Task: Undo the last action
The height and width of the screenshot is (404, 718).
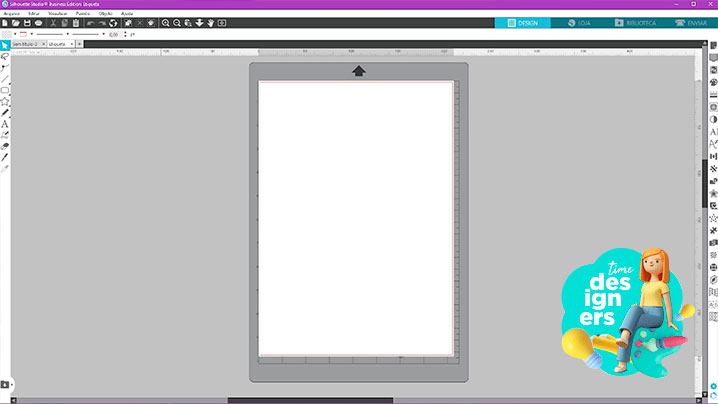Action: pyautogui.click(x=91, y=23)
